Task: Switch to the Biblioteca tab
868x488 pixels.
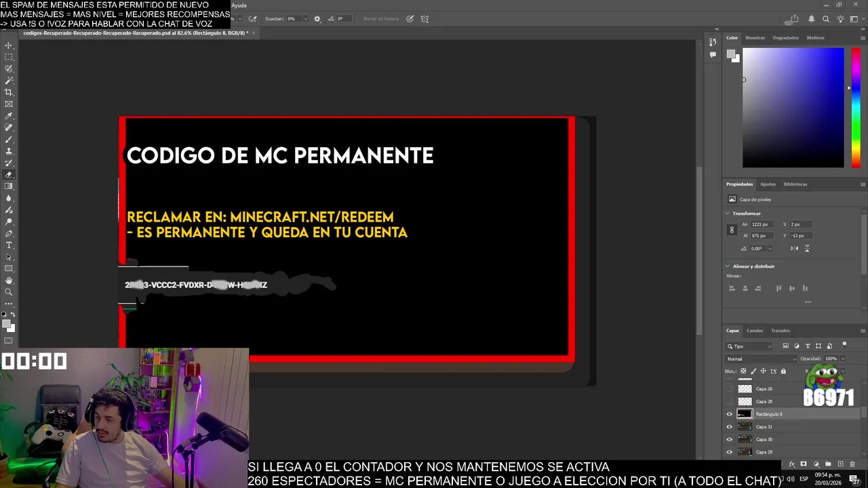Action: [x=795, y=184]
